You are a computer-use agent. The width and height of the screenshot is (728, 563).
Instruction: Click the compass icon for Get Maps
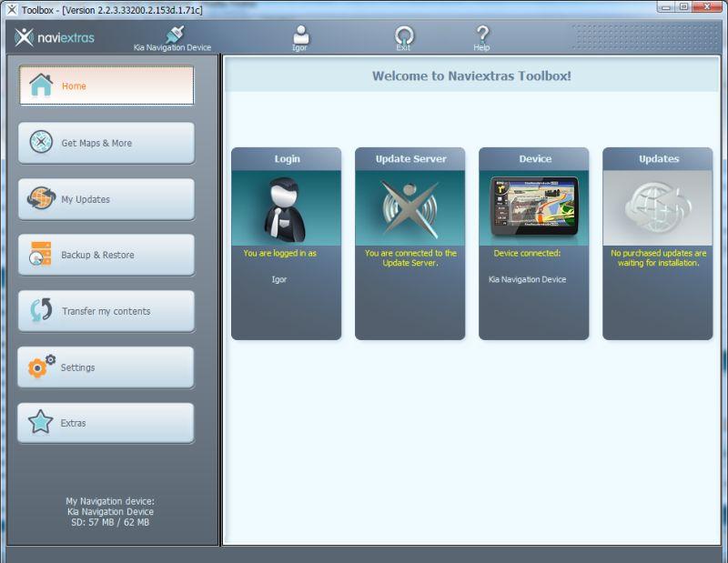tap(41, 142)
